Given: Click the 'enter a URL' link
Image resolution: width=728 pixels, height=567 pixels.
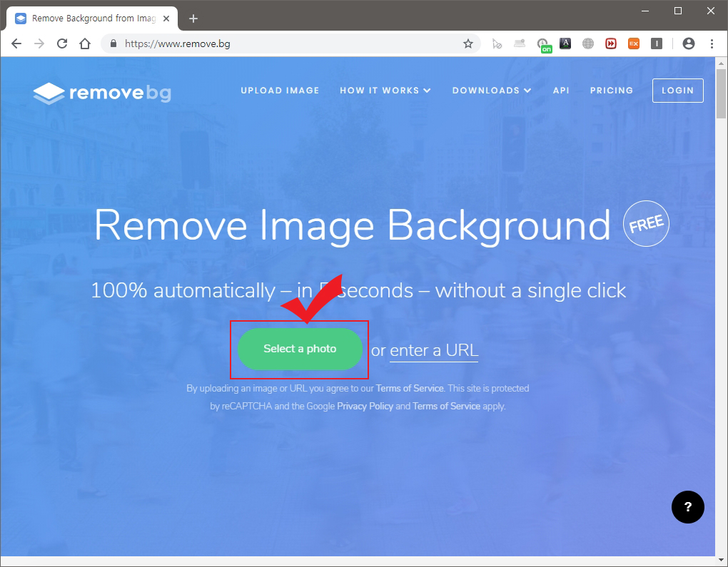Looking at the screenshot, I should 434,350.
